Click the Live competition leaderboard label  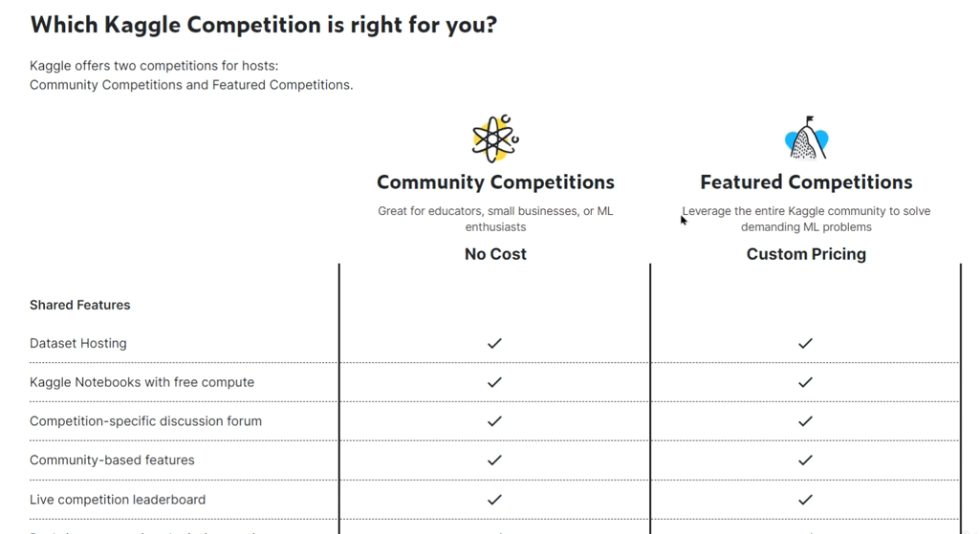click(x=118, y=500)
